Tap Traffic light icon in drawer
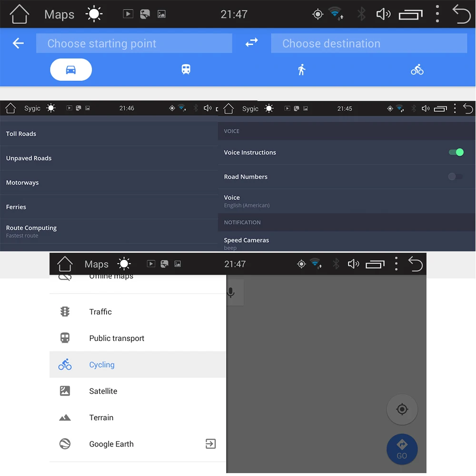The height and width of the screenshot is (476, 476). [x=65, y=312]
